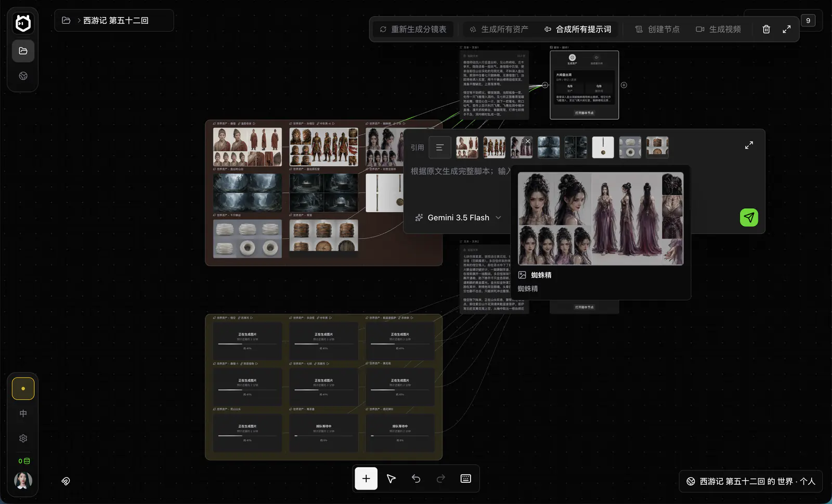Click the add node plus button
The width and height of the screenshot is (832, 504).
tap(366, 479)
